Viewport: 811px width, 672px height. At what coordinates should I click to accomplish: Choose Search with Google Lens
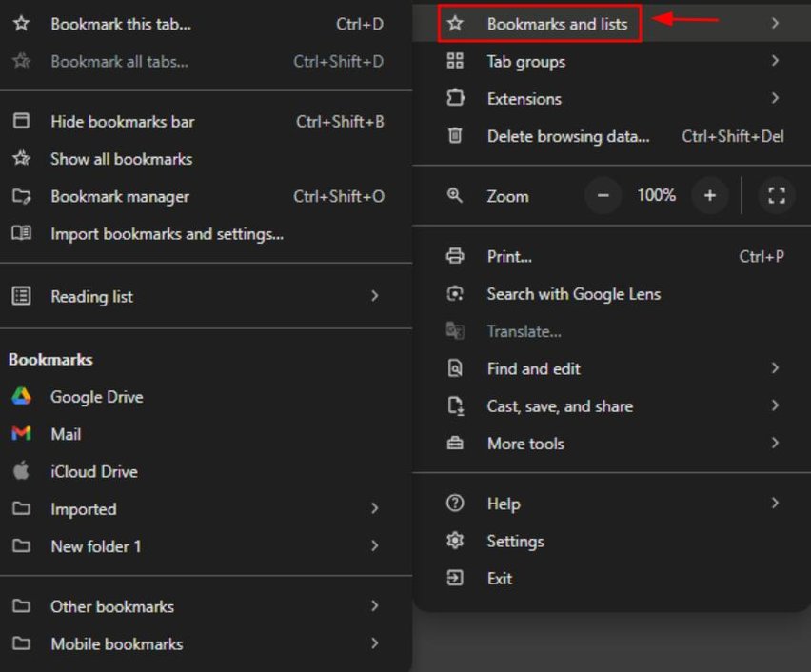(x=612, y=294)
